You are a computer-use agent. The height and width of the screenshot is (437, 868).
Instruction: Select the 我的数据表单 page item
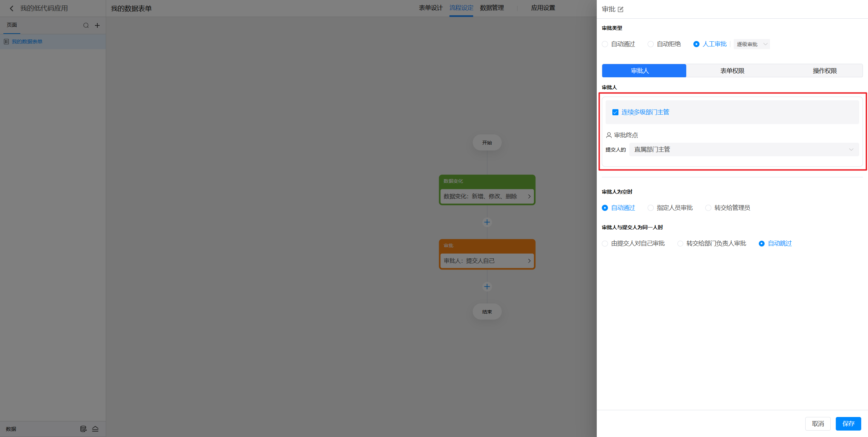[x=27, y=42]
